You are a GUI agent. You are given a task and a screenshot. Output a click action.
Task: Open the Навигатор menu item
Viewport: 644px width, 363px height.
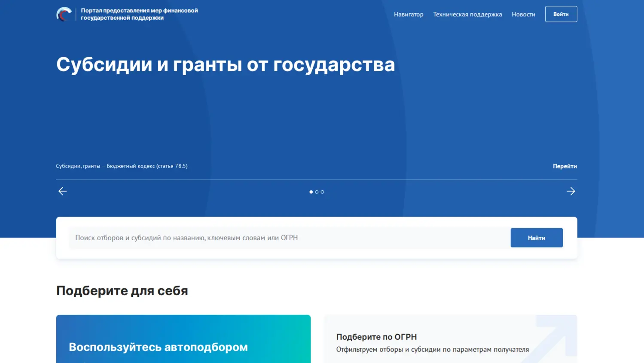408,14
